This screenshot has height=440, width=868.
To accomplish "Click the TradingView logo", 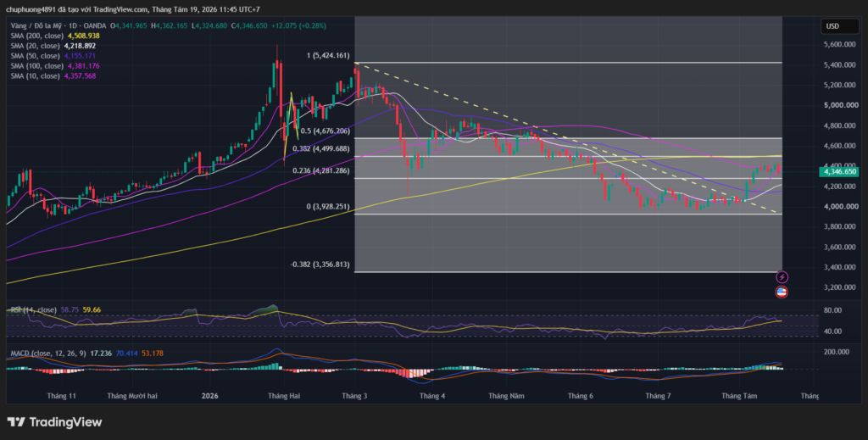I will pos(54,421).
